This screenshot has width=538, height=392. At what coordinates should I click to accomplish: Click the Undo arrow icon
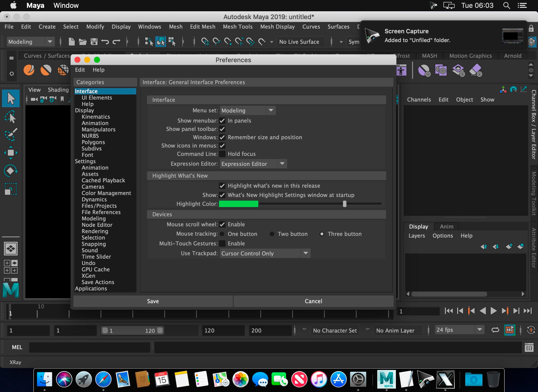pos(105,42)
